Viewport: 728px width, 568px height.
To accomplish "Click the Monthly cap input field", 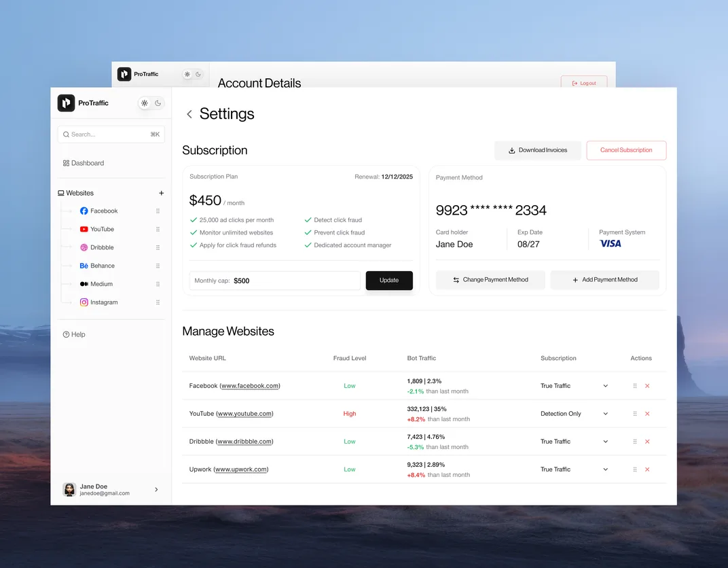I will click(275, 281).
